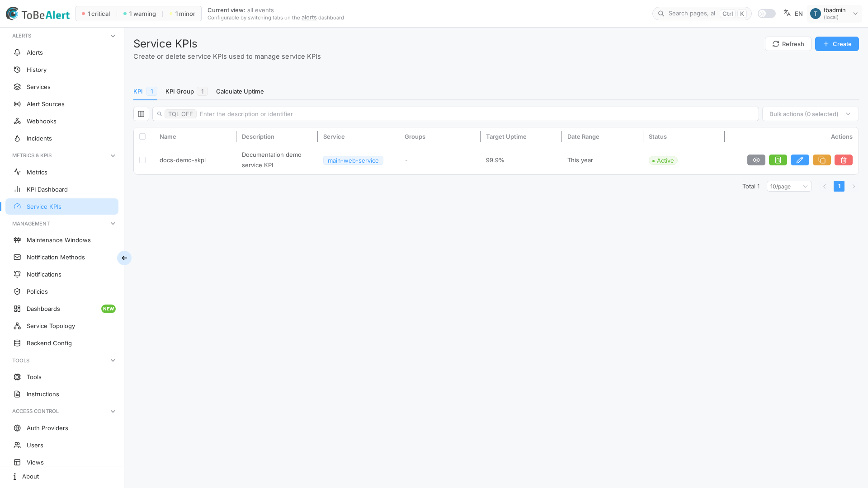
Task: Open the Bulk actions dropdown
Action: tap(810, 114)
